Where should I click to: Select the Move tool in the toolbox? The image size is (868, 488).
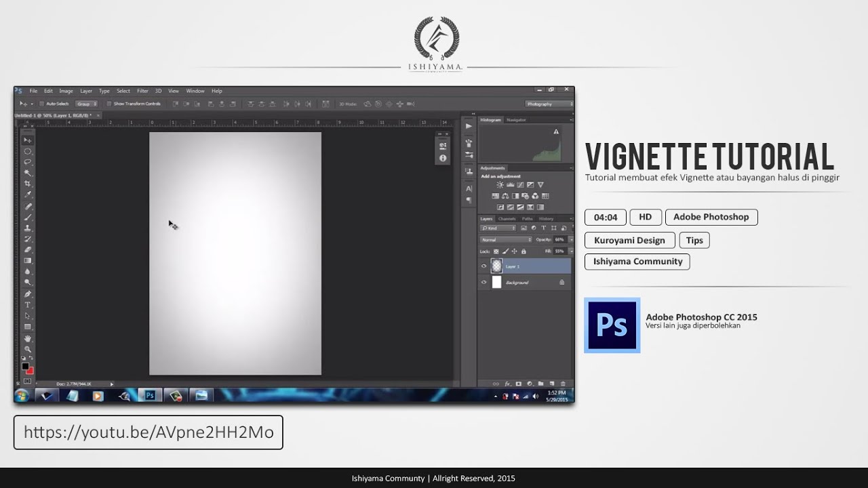click(27, 140)
